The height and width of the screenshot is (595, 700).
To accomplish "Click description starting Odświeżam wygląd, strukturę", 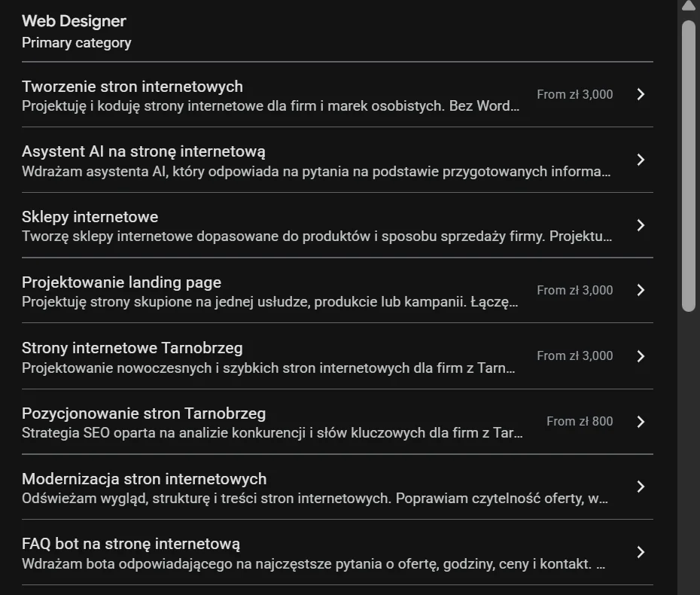I will pyautogui.click(x=315, y=499).
